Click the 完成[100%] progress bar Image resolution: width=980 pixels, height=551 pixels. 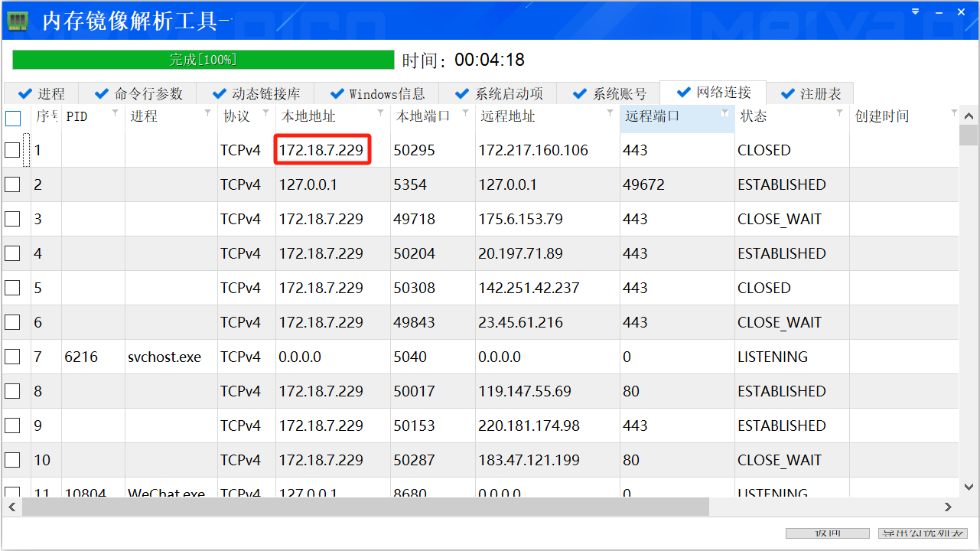tap(203, 60)
